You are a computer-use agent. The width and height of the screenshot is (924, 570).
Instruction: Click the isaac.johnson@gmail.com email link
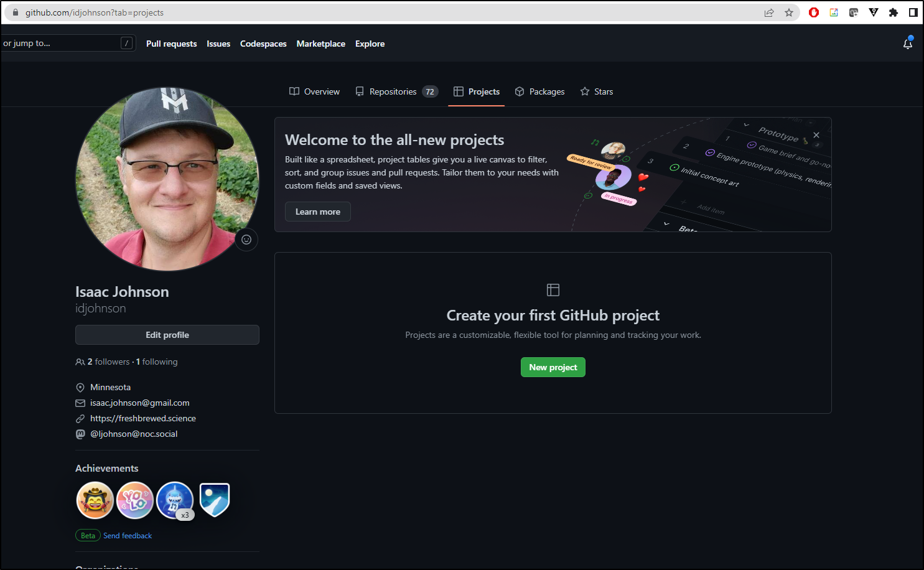click(140, 403)
